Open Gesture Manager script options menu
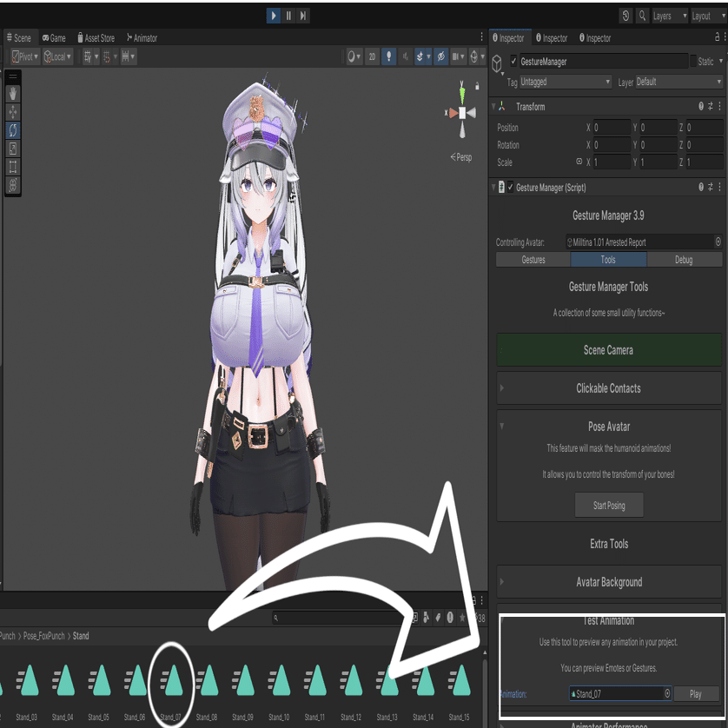This screenshot has height=728, width=728. tap(719, 187)
